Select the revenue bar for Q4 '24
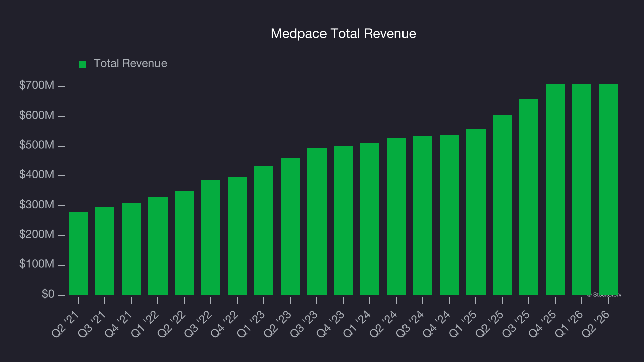 click(449, 215)
